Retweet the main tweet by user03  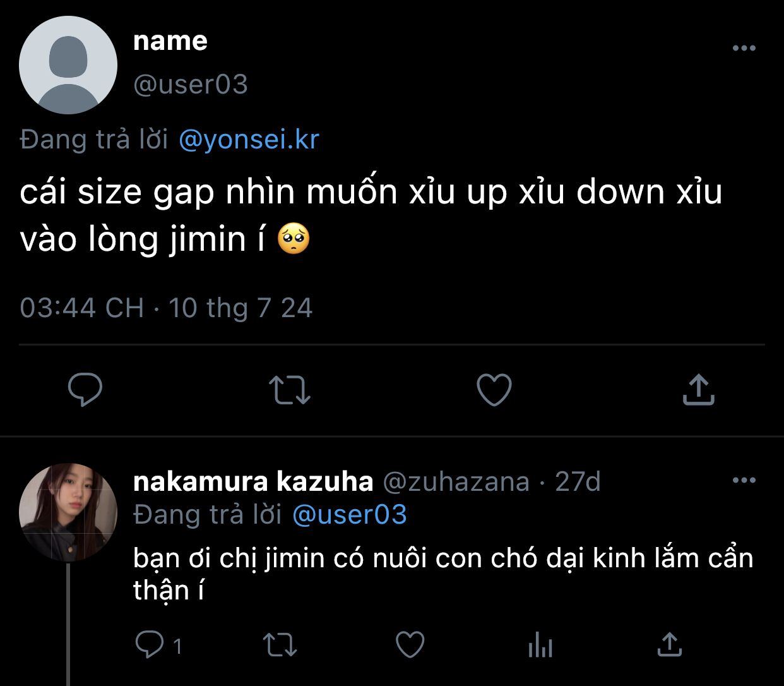[290, 390]
